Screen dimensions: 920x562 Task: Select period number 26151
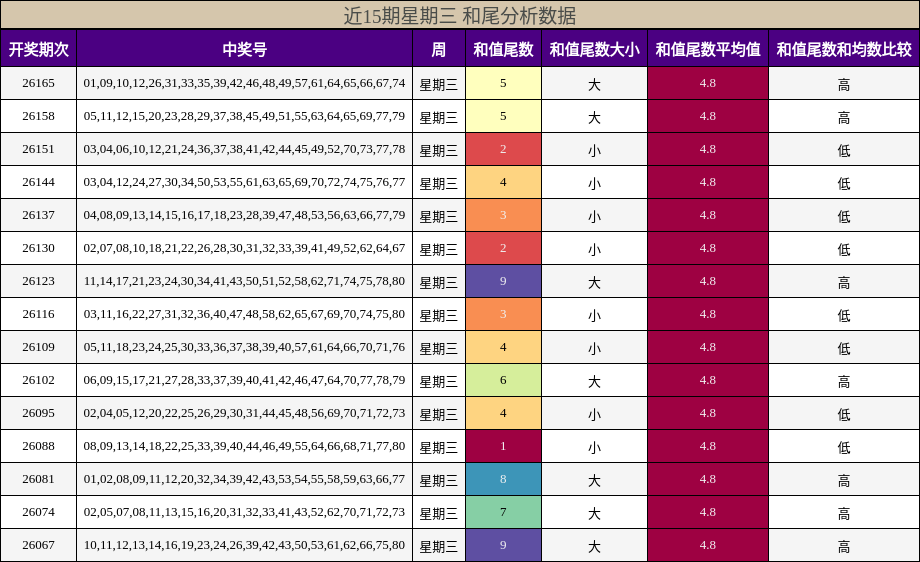click(x=39, y=149)
